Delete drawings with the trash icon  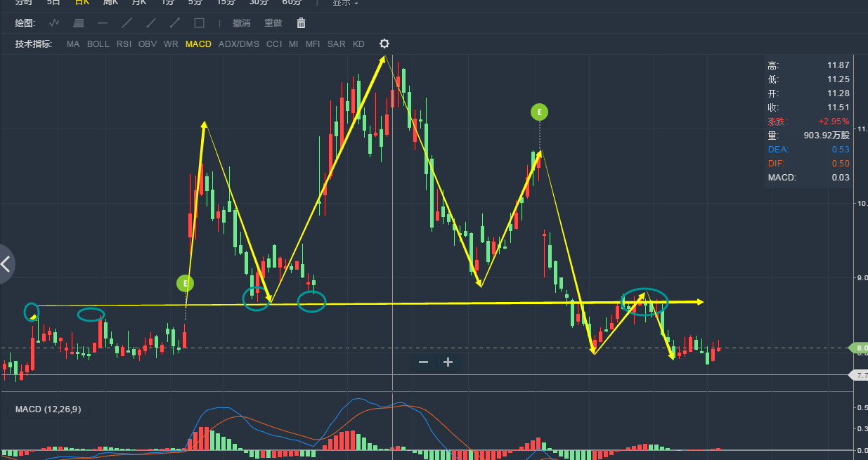tap(301, 23)
